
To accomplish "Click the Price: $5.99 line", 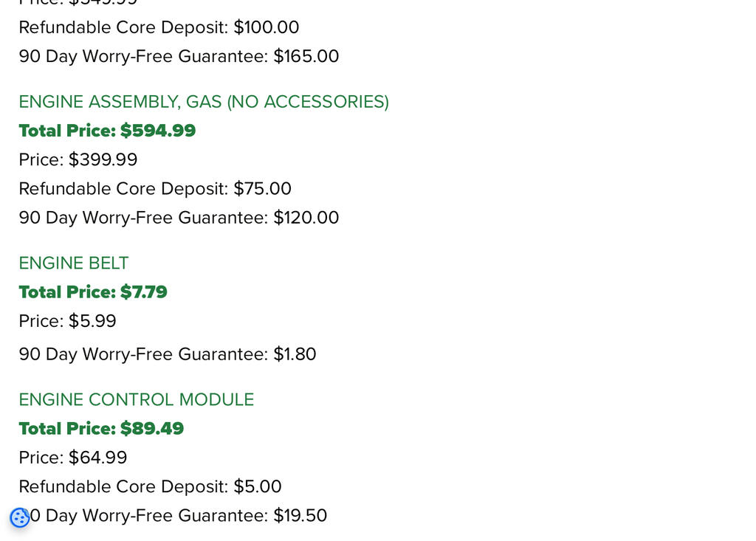I will tap(67, 321).
